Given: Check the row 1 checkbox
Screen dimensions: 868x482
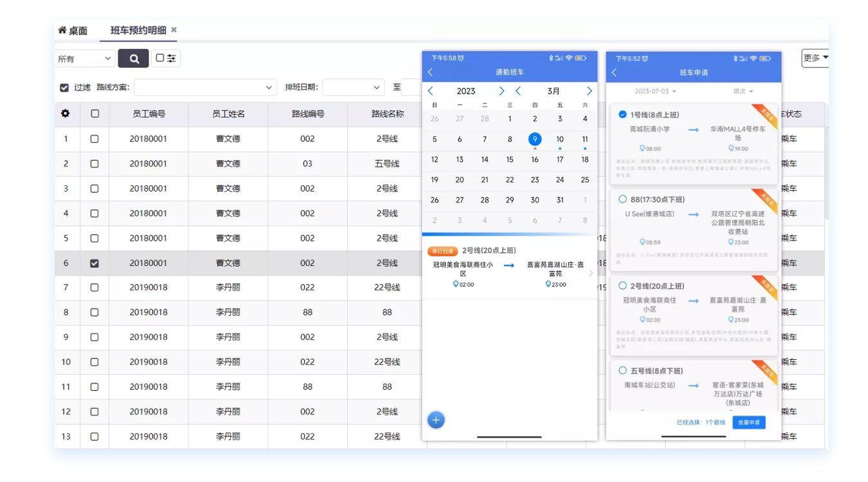Looking at the screenshot, I should tap(95, 139).
